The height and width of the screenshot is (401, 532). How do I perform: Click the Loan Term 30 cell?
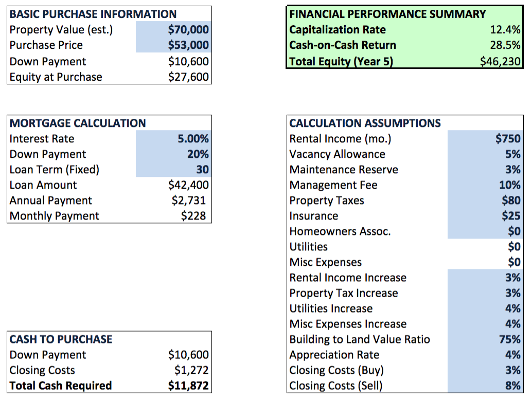click(173, 170)
